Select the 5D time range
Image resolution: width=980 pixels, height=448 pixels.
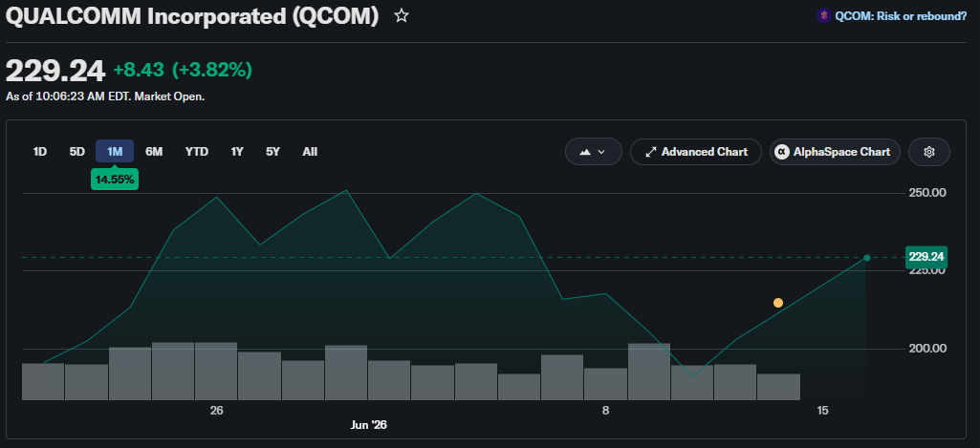pos(76,152)
